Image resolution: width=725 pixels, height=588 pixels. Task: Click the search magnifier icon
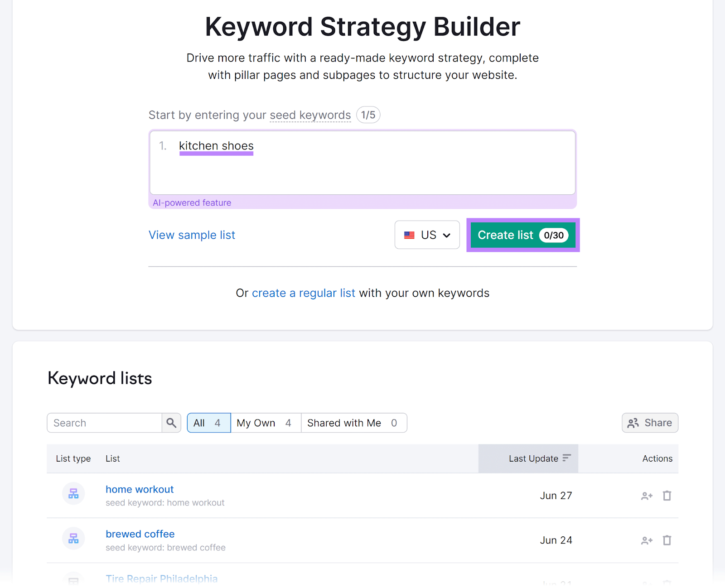click(171, 423)
